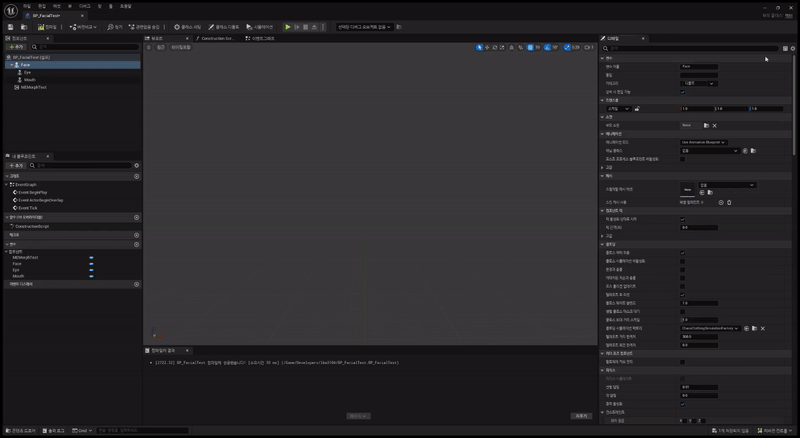Screen dimensions: 800x438
Task: Open the Details panel settings gear
Action: point(792,48)
